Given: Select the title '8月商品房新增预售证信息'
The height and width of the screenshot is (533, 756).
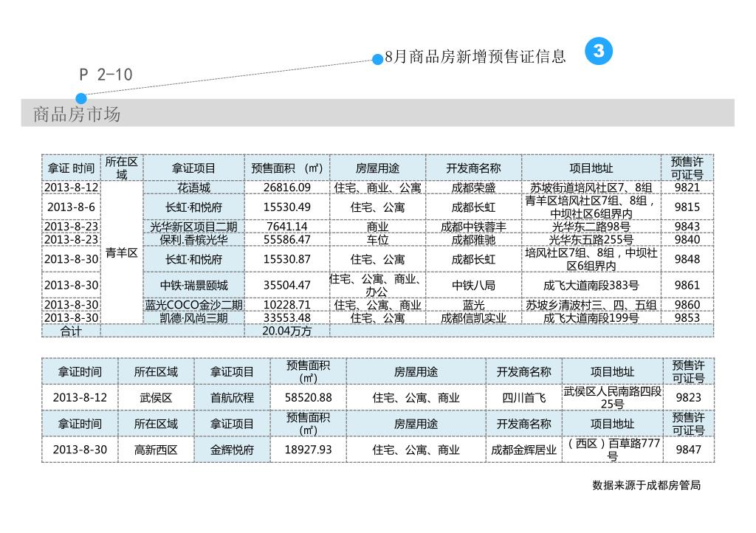Looking at the screenshot, I should pyautogui.click(x=475, y=57).
